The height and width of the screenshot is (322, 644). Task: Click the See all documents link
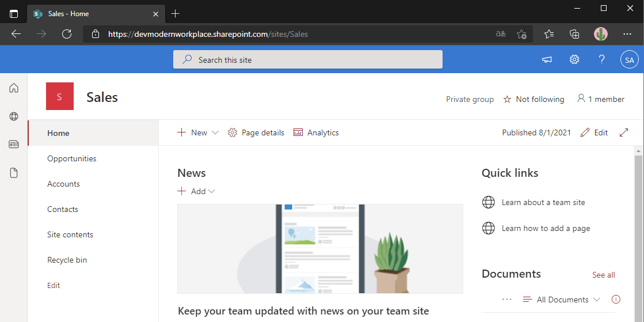603,275
